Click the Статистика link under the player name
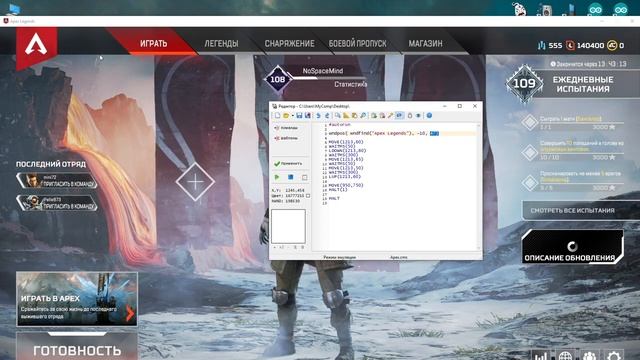The image size is (640, 360). [x=350, y=84]
